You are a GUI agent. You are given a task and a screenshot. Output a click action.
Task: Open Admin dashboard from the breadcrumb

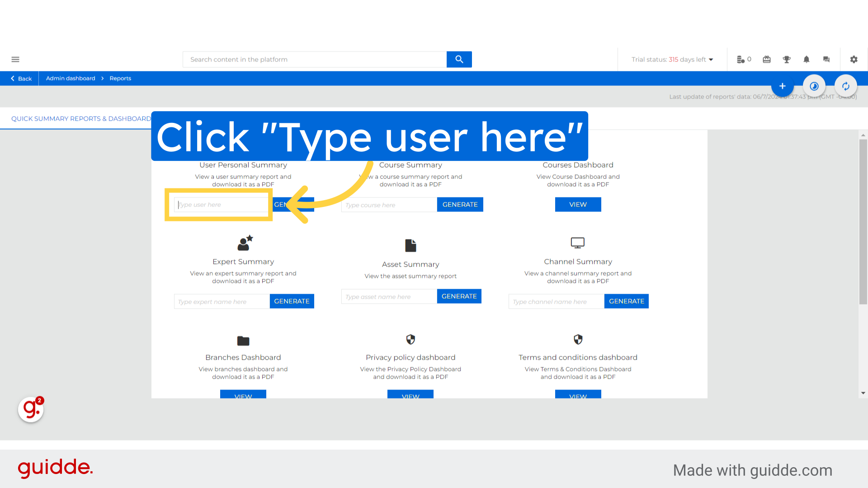[x=70, y=78]
